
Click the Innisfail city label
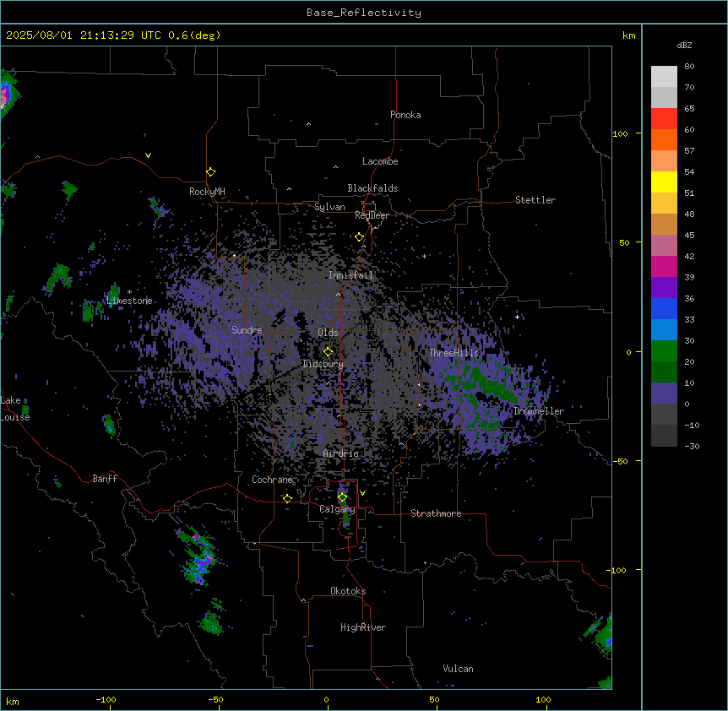(x=350, y=275)
